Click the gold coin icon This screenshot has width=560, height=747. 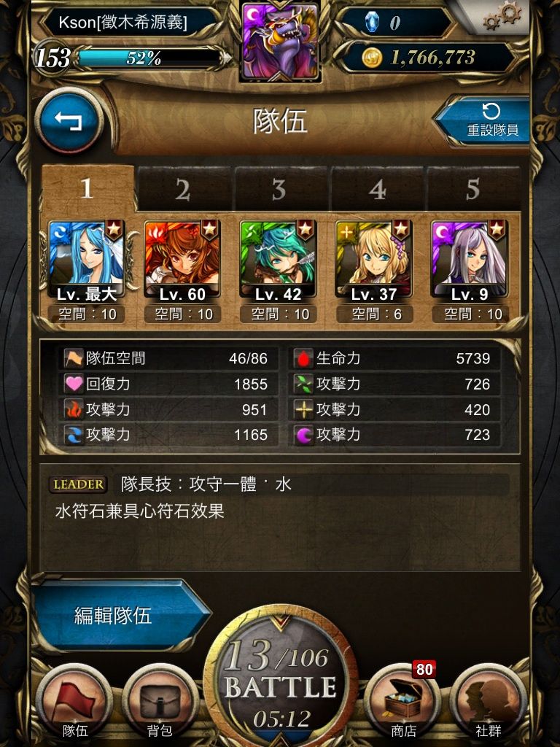(372, 58)
